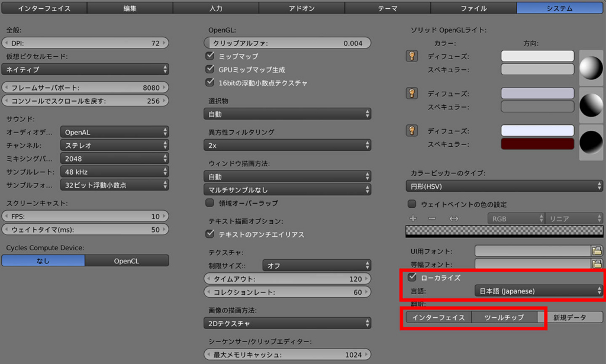Toggle テキストのアンチエイリアス checkbox
Viewport: 606px width, 364px height.
210,234
